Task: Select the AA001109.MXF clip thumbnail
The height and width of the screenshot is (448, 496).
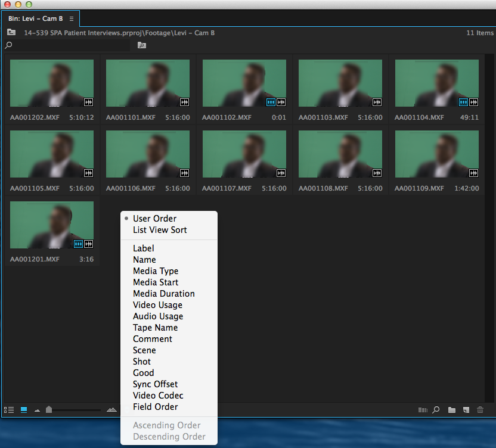Action: pyautogui.click(x=437, y=154)
